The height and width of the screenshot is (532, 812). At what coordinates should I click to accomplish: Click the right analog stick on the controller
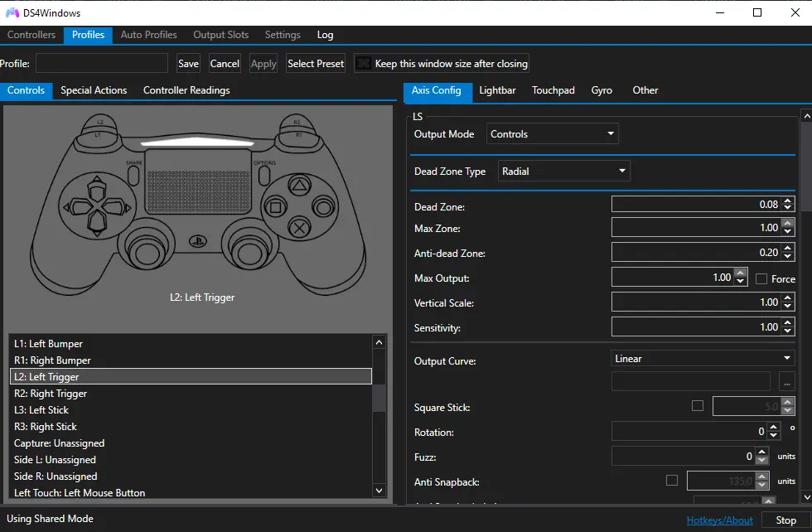(x=250, y=252)
